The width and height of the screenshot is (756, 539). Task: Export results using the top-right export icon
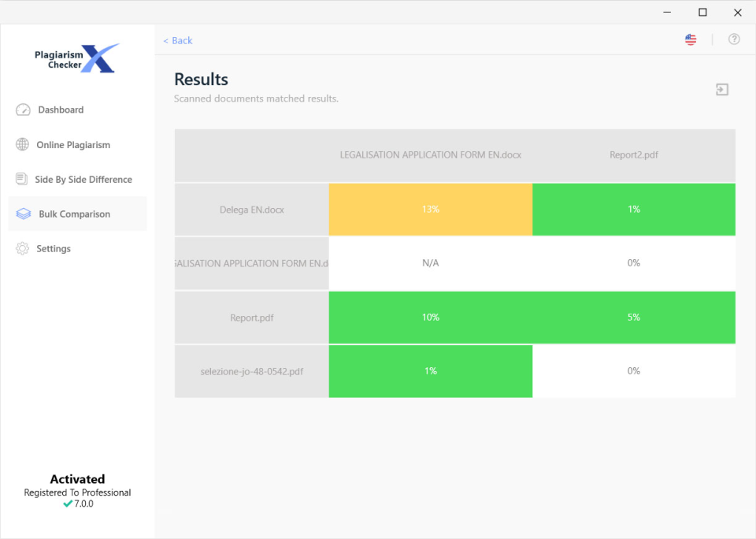(x=722, y=89)
